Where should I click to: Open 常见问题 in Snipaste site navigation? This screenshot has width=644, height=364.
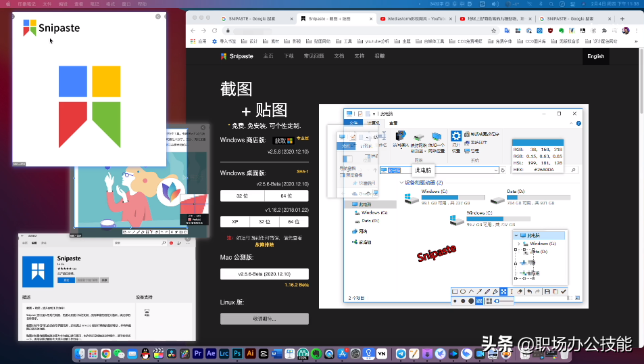click(x=314, y=56)
